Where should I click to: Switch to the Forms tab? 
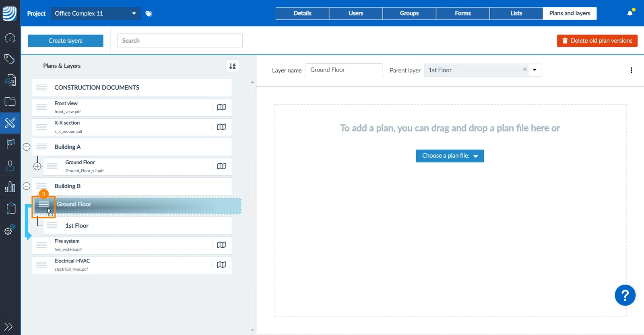click(x=463, y=13)
